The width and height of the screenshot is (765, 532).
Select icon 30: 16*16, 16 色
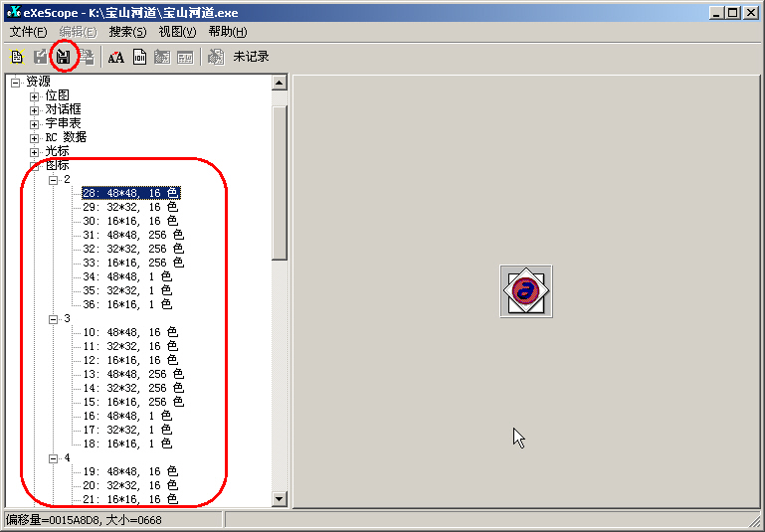point(130,221)
